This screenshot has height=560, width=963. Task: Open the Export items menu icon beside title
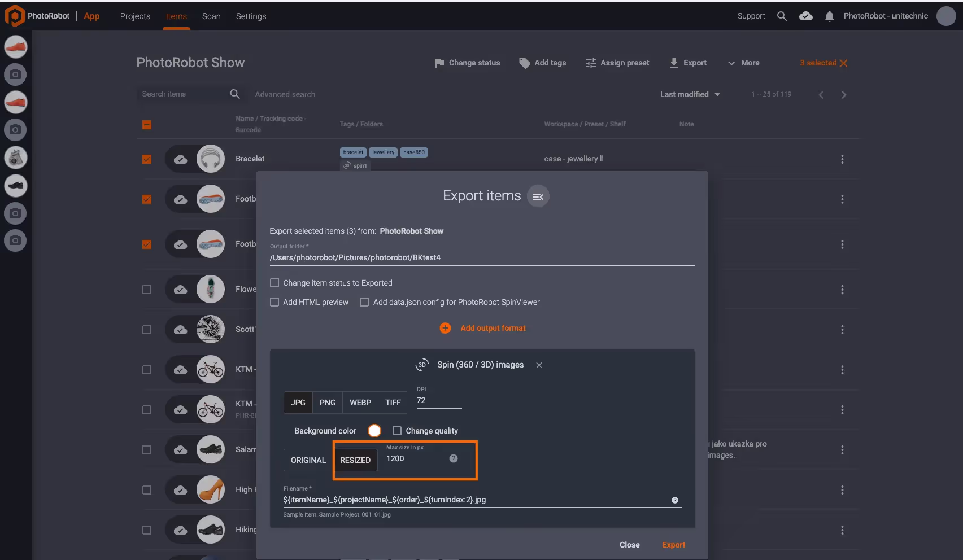pyautogui.click(x=538, y=196)
